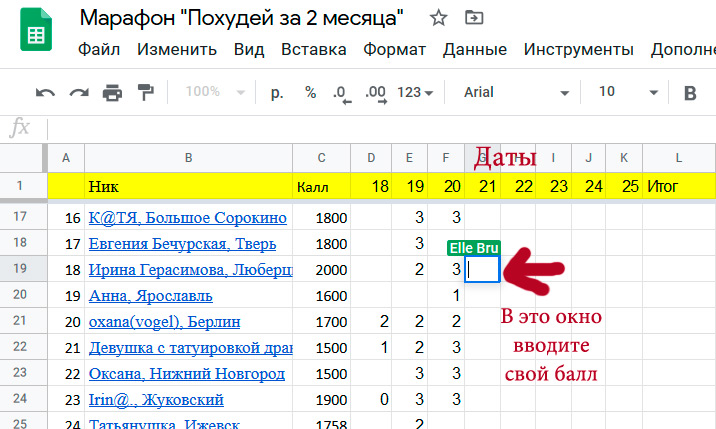Screen dimensions: 716x429
Task: Format as currency with р. button
Action: 277,92
